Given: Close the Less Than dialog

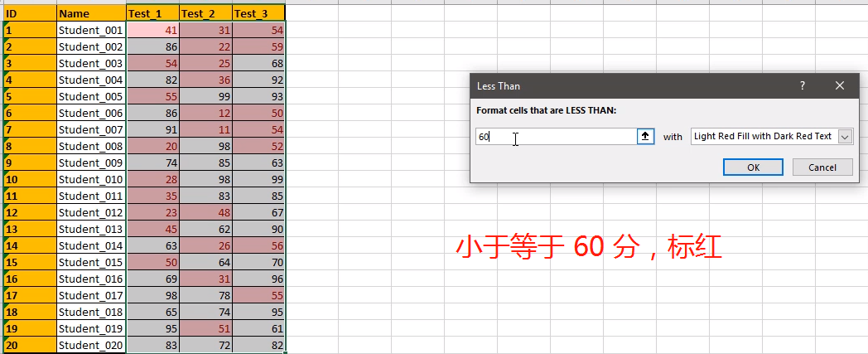Looking at the screenshot, I should (840, 86).
